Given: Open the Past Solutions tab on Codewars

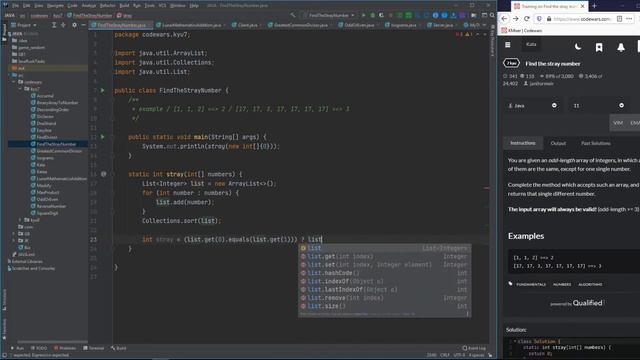Looking at the screenshot, I should [596, 143].
